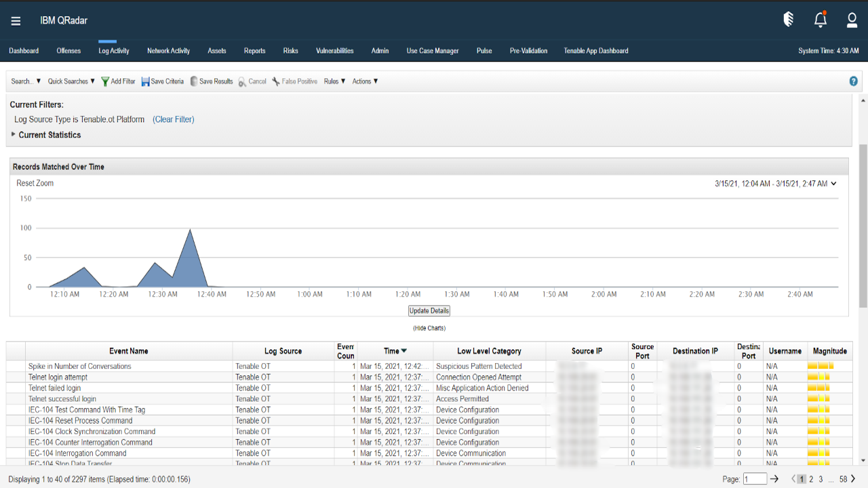Open the Rules dropdown
Screen dimensions: 868x488
tap(334, 81)
